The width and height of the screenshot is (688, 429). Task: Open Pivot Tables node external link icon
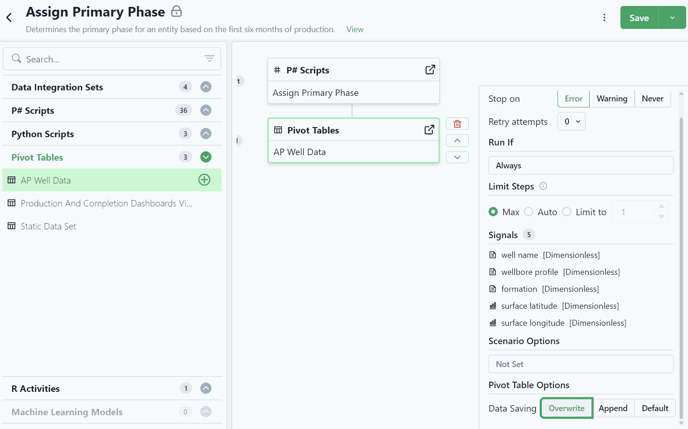coord(429,130)
